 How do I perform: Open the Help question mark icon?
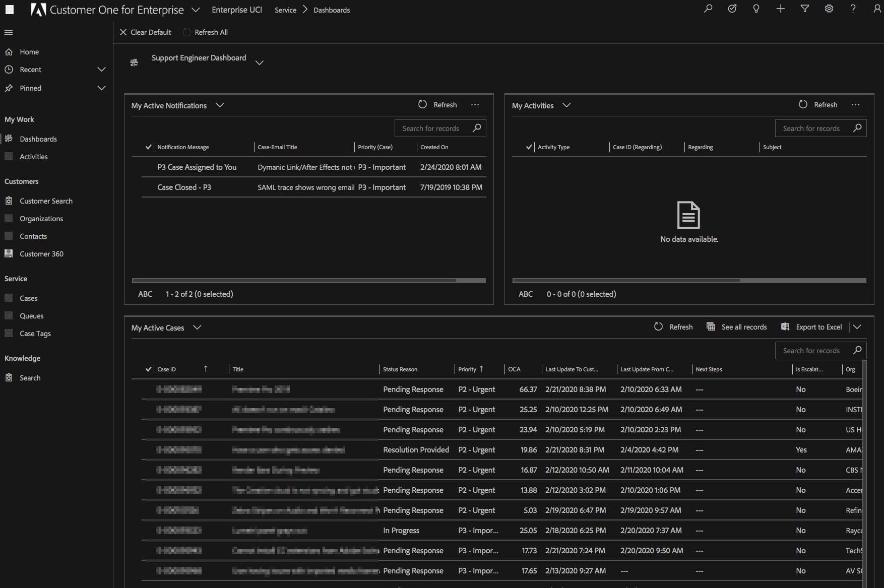coord(853,9)
